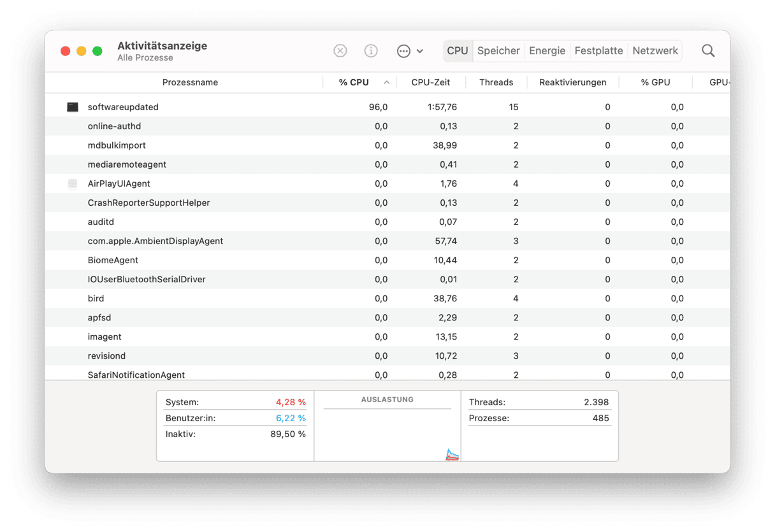The width and height of the screenshot is (775, 532).
Task: Click the softwareupdated terminal icon
Action: [x=73, y=107]
